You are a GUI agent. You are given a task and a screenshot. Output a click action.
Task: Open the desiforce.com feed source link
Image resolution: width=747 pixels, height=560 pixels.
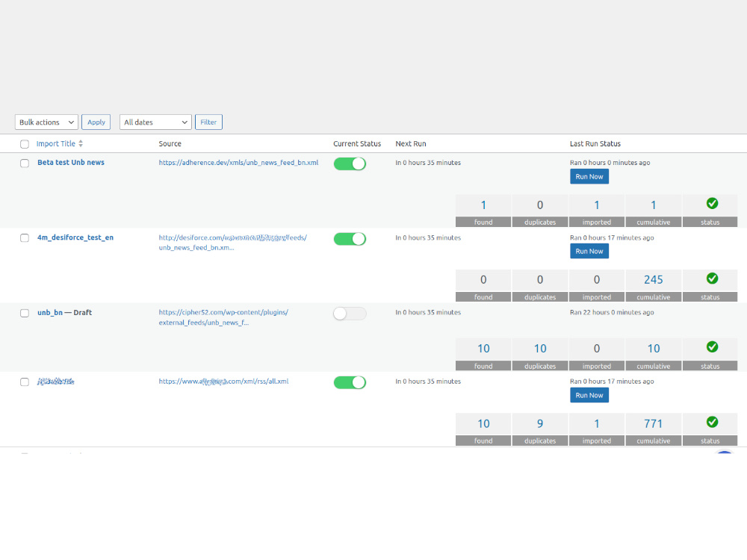[x=233, y=243]
